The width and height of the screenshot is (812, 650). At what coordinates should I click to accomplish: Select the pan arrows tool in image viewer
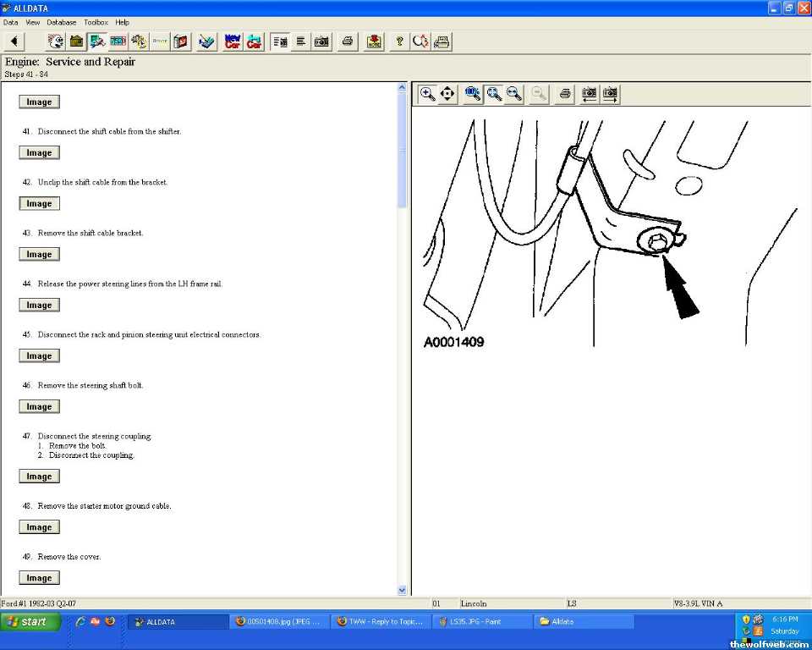pos(448,94)
